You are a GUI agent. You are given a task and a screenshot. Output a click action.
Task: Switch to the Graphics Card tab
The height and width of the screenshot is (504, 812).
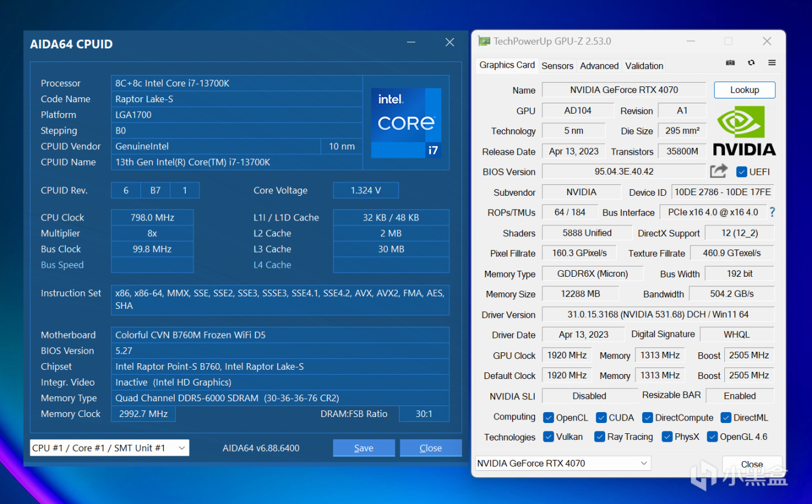[507, 65]
